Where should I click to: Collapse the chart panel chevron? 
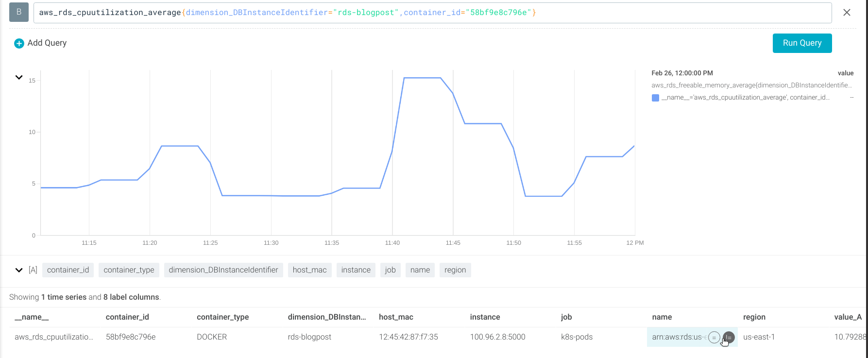[19, 77]
